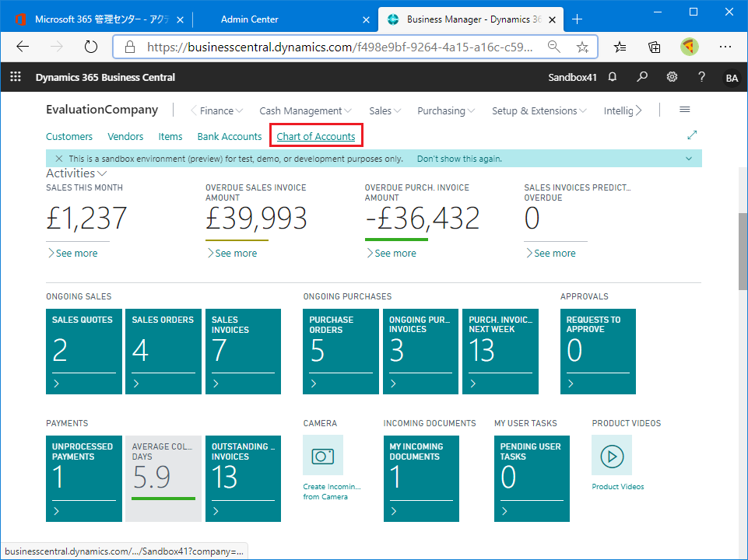Open the Vendors list
This screenshot has width=748, height=560.
(x=125, y=136)
